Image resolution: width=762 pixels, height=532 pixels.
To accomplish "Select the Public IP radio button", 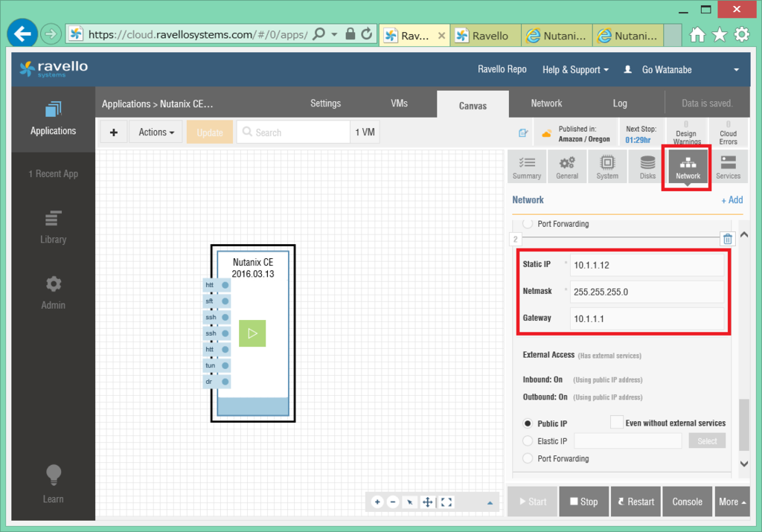I will (528, 423).
